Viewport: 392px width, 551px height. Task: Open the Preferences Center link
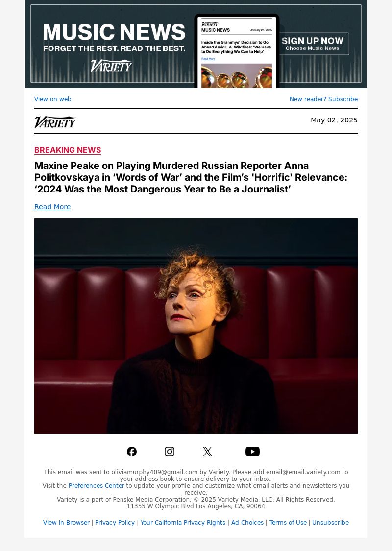click(97, 486)
